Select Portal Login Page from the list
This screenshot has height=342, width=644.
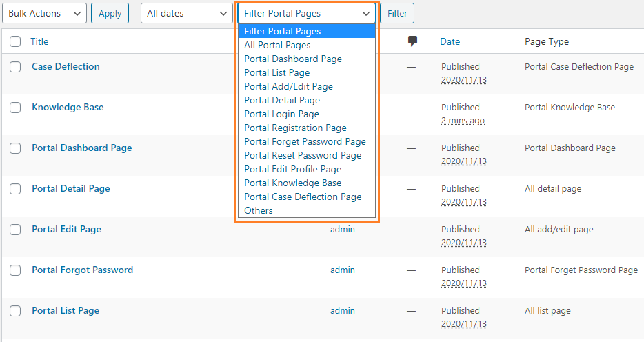281,114
